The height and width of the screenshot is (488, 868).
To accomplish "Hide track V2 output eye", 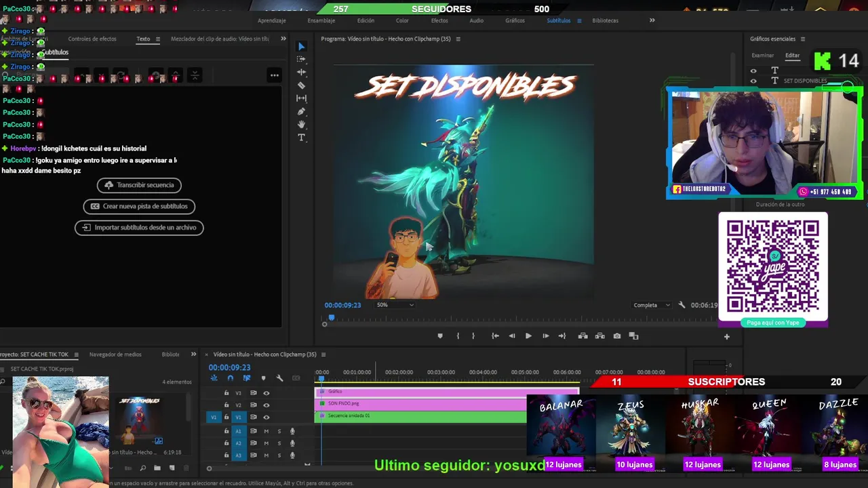I will pyautogui.click(x=267, y=405).
